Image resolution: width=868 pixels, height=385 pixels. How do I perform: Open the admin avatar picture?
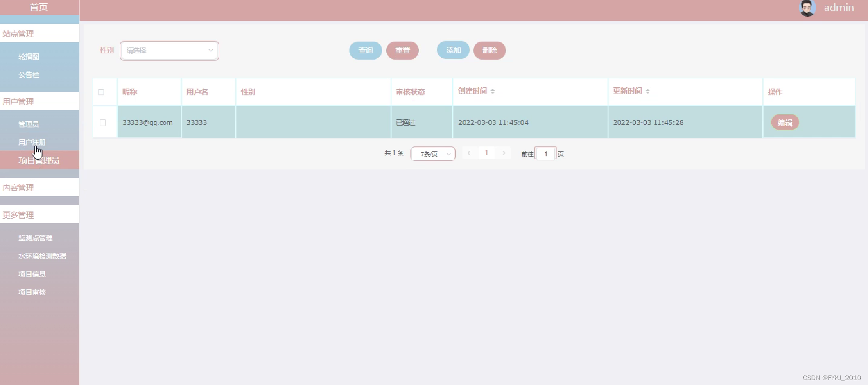pos(807,8)
